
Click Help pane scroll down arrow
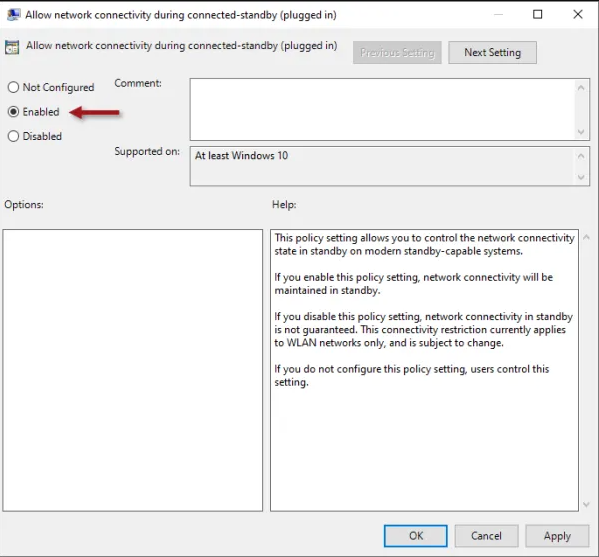point(586,505)
